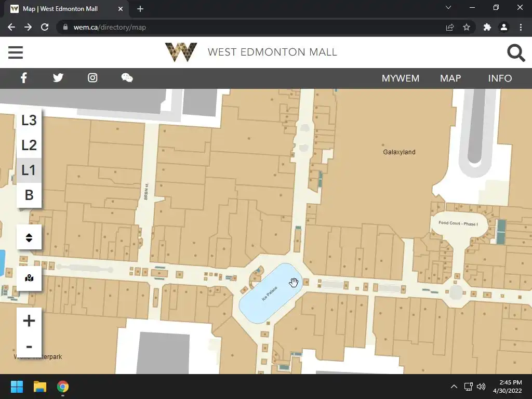Click Chrome icon in taskbar

click(63, 387)
